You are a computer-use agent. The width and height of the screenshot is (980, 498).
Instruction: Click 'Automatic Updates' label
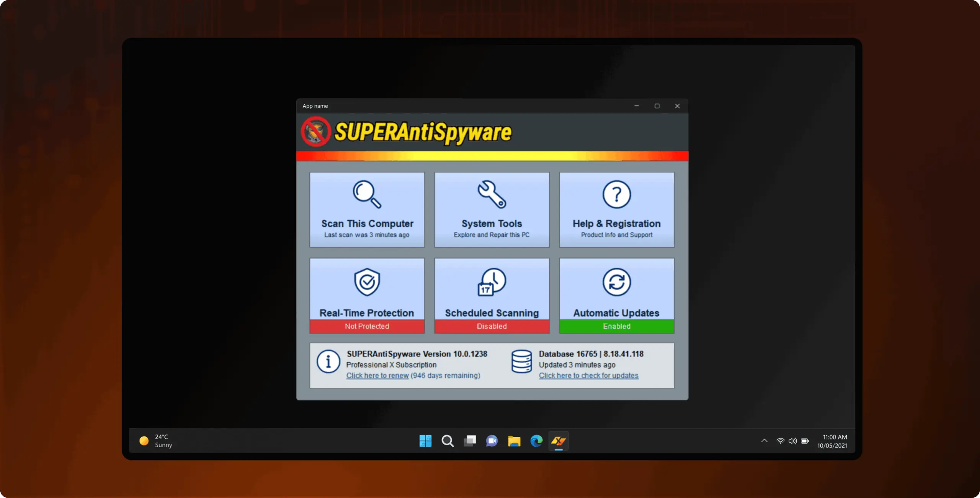tap(616, 313)
